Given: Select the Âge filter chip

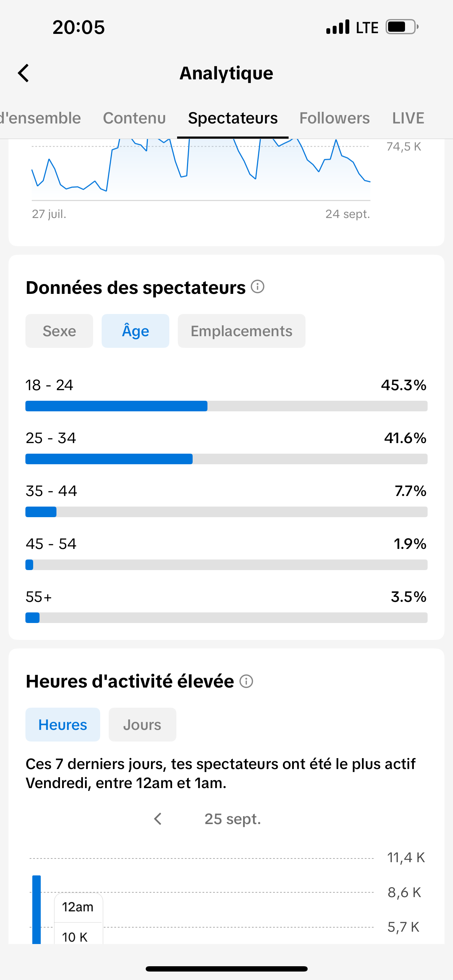Looking at the screenshot, I should click(x=135, y=331).
